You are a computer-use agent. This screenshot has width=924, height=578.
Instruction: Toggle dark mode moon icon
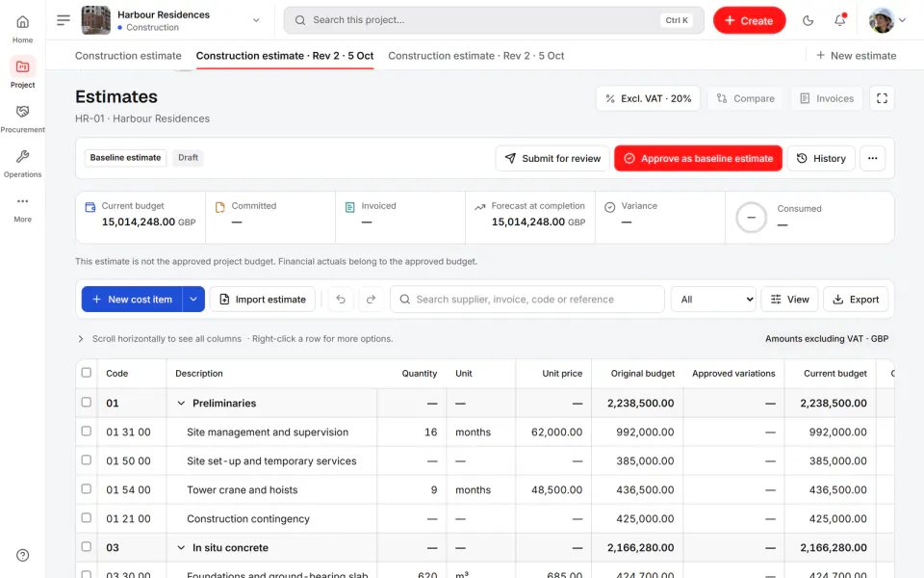(x=808, y=20)
